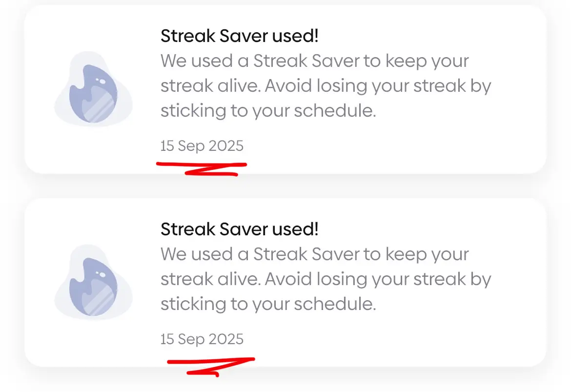
Task: Select the first notification's "15 Sep 2025" date
Action: pyautogui.click(x=202, y=146)
